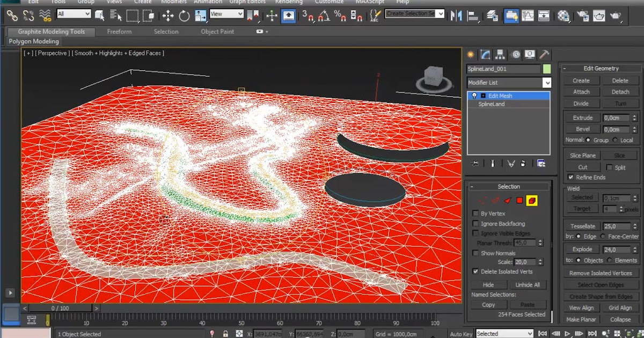Switch to the Hierarchy command panel
The image size is (644, 338).
[500, 54]
